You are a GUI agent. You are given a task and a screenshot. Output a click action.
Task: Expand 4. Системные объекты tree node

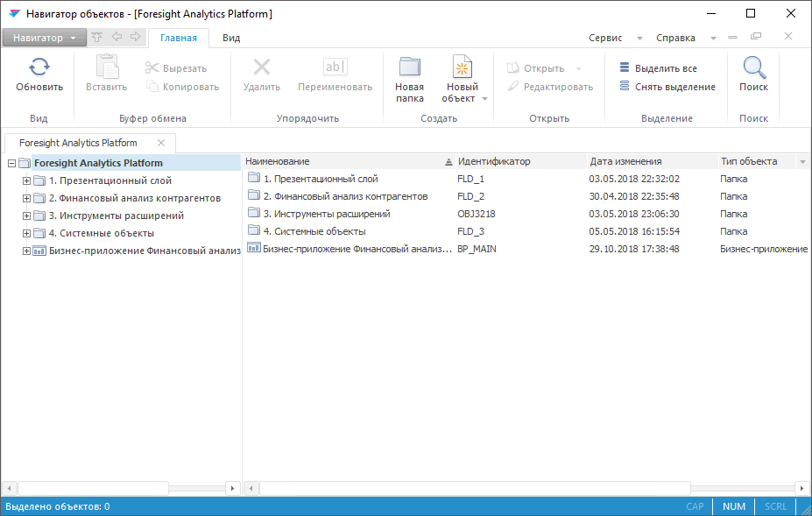(x=26, y=234)
